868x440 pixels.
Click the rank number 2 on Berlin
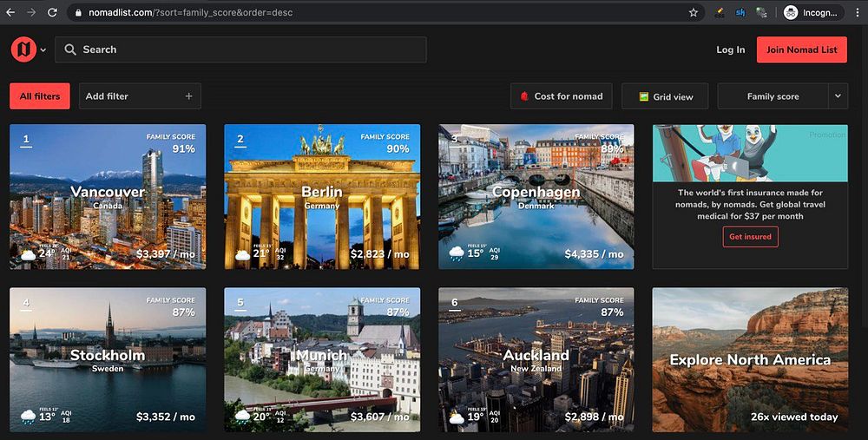pyautogui.click(x=240, y=140)
